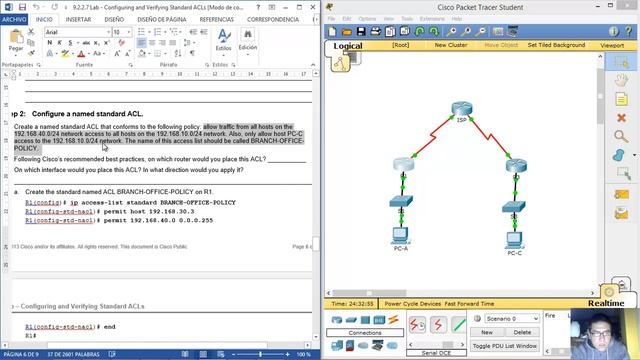This screenshot has height=360, width=640.
Task: Select the Place Note tool
Action: (x=621, y=99)
